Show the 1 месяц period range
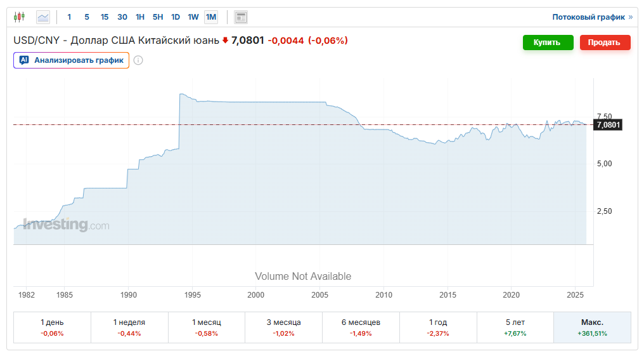Screen dimensions: 644x363 click(x=206, y=327)
